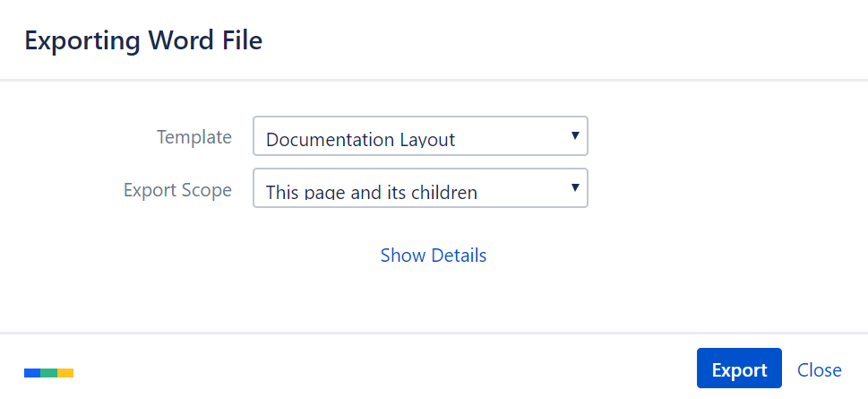Dismiss the dialog via Close link
The height and width of the screenshot is (399, 868).
[820, 369]
